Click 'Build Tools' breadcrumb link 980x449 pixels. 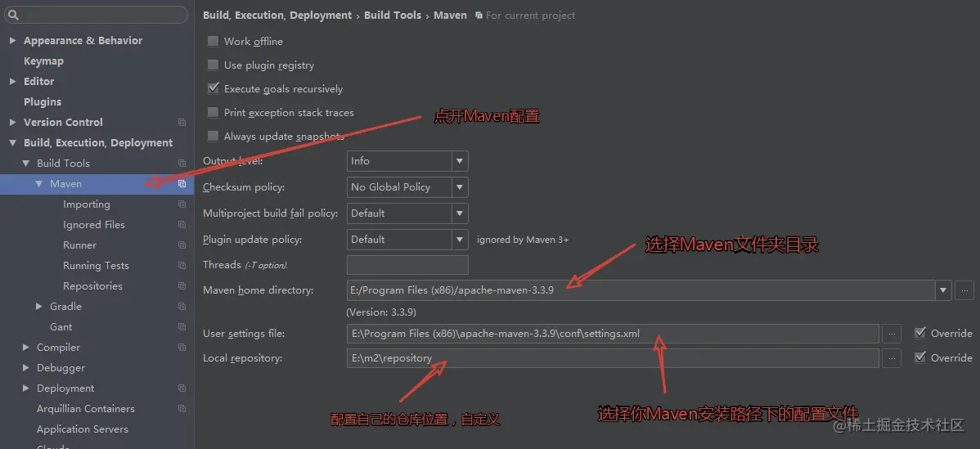point(393,15)
